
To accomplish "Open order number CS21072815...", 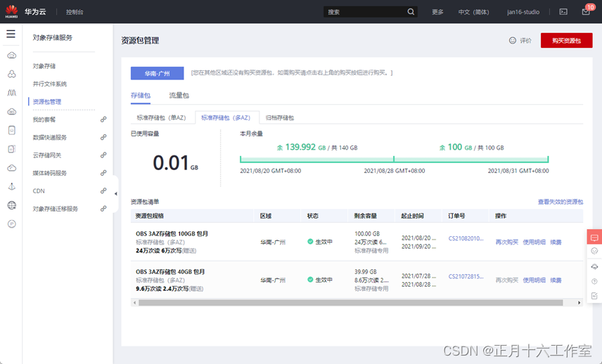I will [x=466, y=276].
